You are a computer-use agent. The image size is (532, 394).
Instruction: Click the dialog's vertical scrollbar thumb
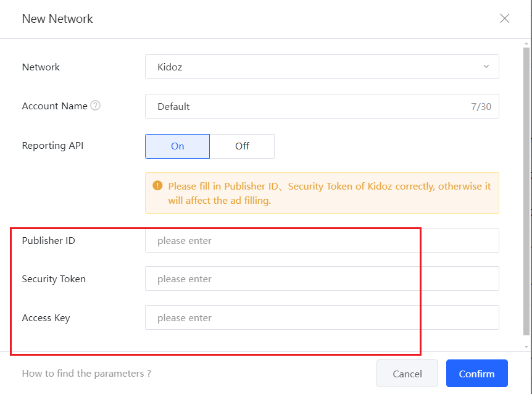pyautogui.click(x=526, y=185)
